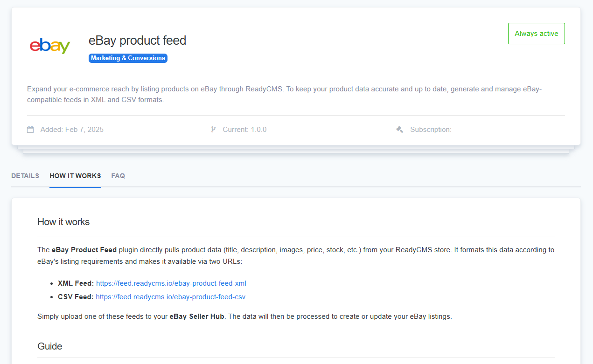Click the version branch icon beside Current
The height and width of the screenshot is (364, 593).
click(213, 130)
